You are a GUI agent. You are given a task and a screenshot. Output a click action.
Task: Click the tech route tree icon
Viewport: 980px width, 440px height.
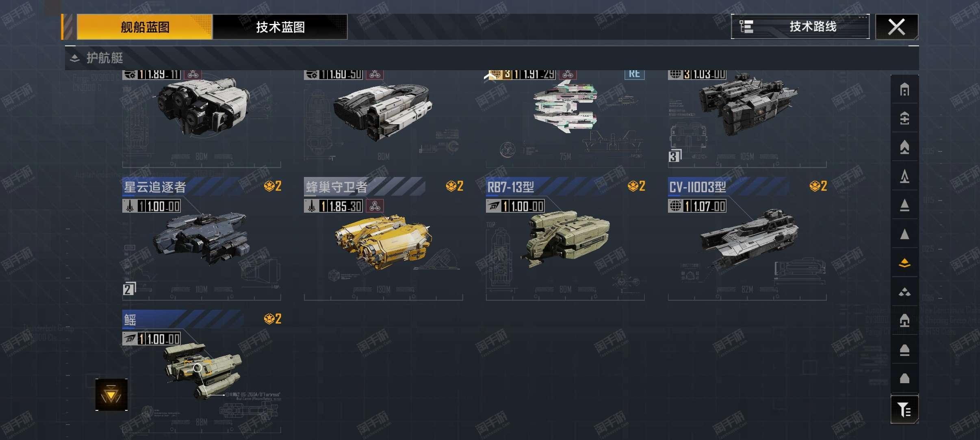click(x=746, y=26)
